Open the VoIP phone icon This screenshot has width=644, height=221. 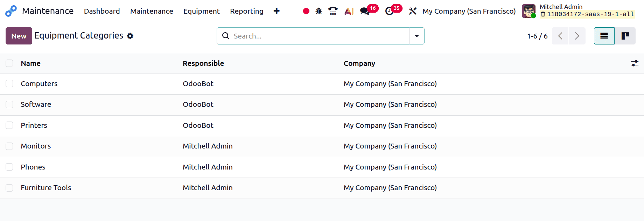[x=333, y=11]
